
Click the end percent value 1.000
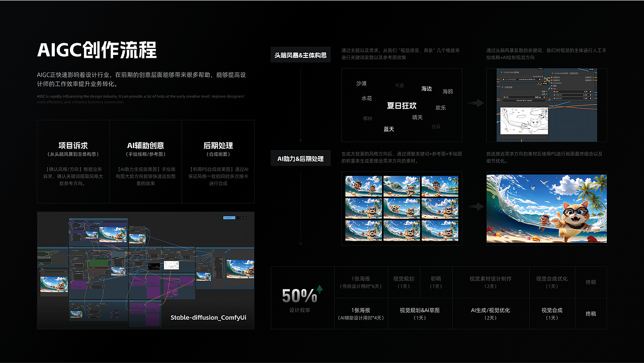(572, 98)
